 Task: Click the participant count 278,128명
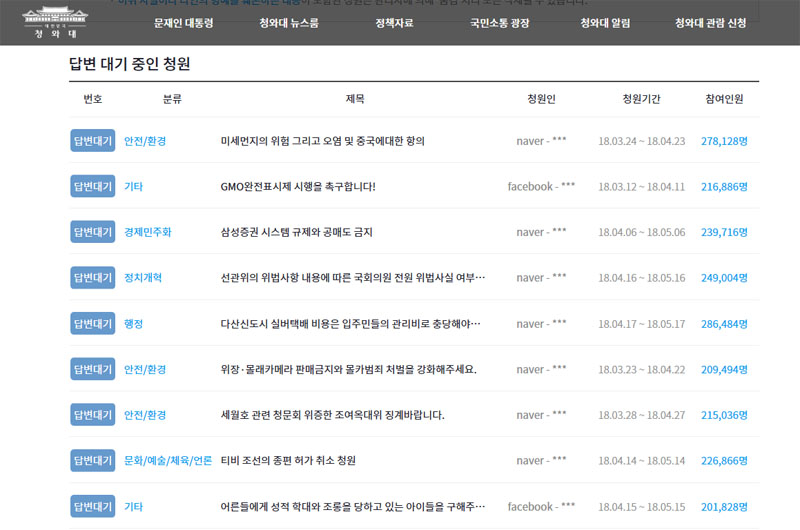(724, 141)
